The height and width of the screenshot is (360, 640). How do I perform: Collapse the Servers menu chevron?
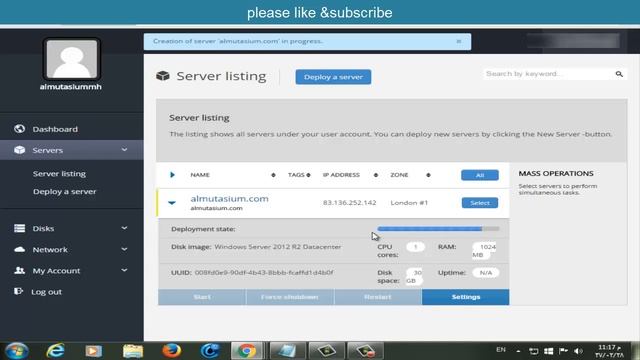tap(124, 150)
